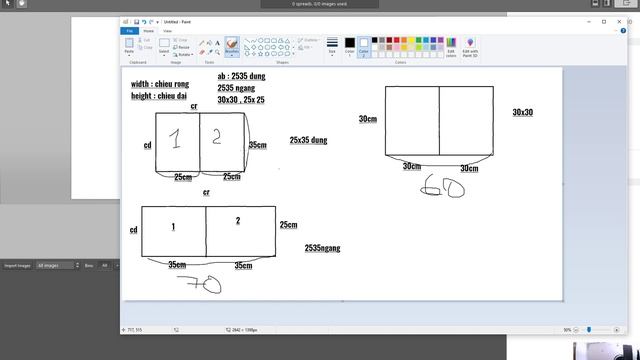Open the shape Outline dropdown
The width and height of the screenshot is (640, 360).
tap(308, 40)
